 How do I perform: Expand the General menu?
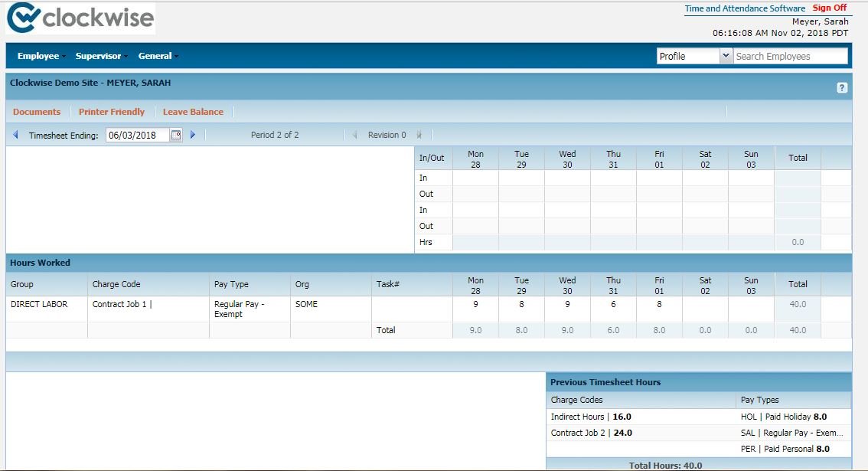pyautogui.click(x=158, y=56)
